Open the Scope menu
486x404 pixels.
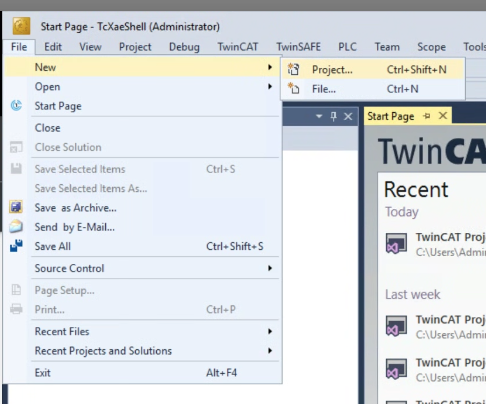431,47
